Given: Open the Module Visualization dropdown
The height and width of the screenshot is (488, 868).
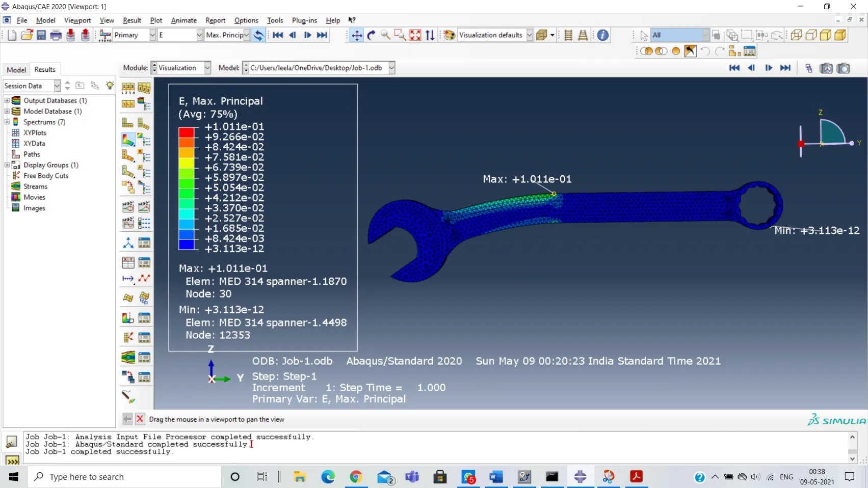Looking at the screenshot, I should tap(207, 68).
